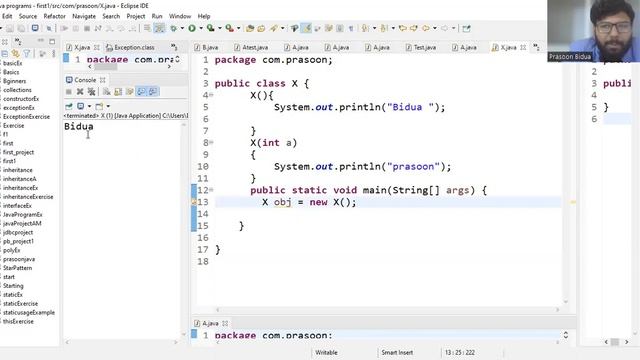Show hidden editor tabs list at right
This screenshot has width=640, height=360.
click(x=536, y=48)
